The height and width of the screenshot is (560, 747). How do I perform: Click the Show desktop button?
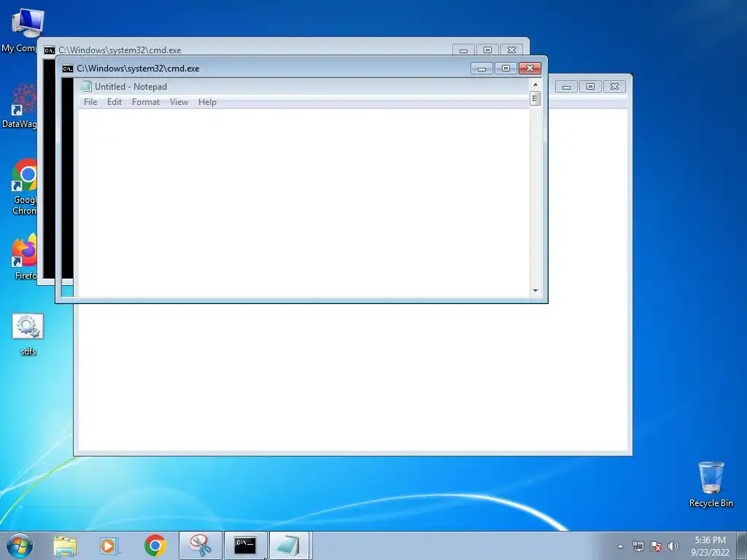(x=742, y=545)
